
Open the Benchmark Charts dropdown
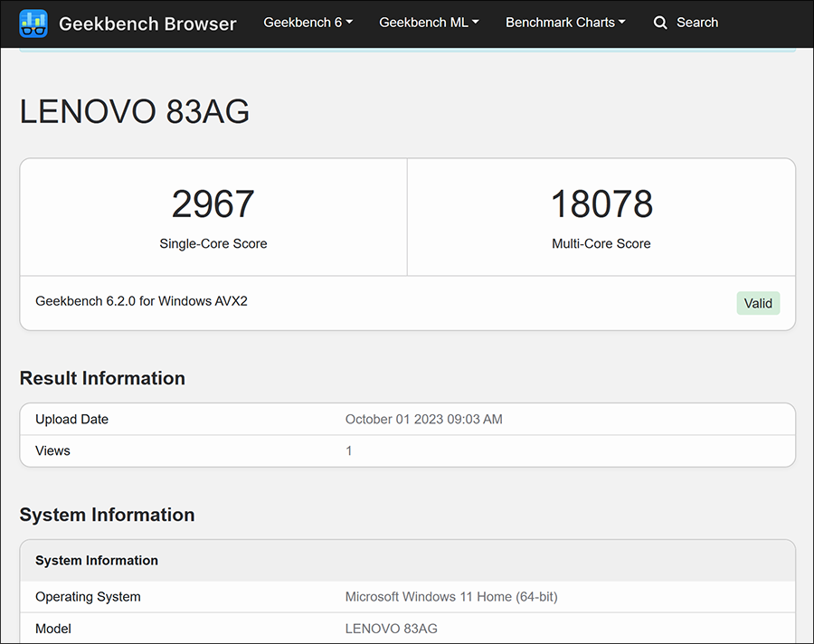(x=565, y=23)
